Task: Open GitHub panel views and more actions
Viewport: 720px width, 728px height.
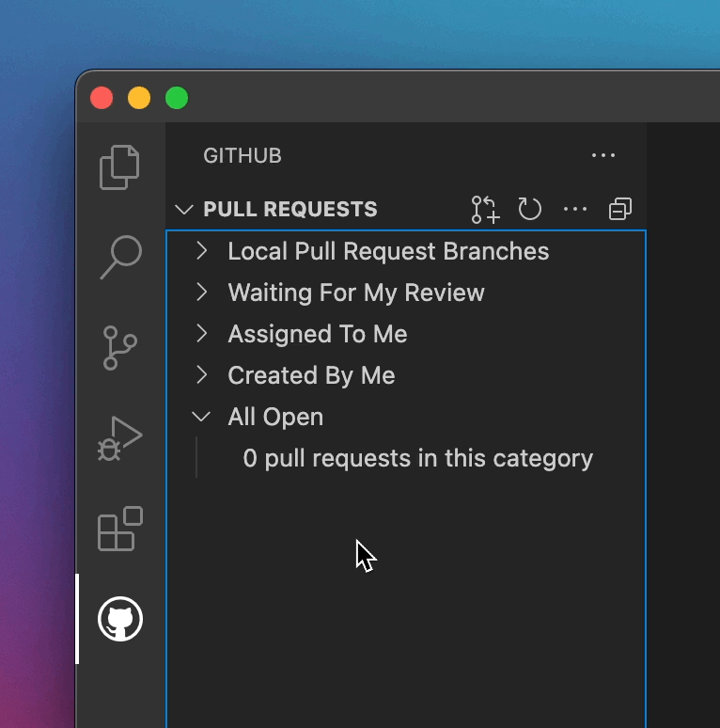Action: [x=603, y=155]
